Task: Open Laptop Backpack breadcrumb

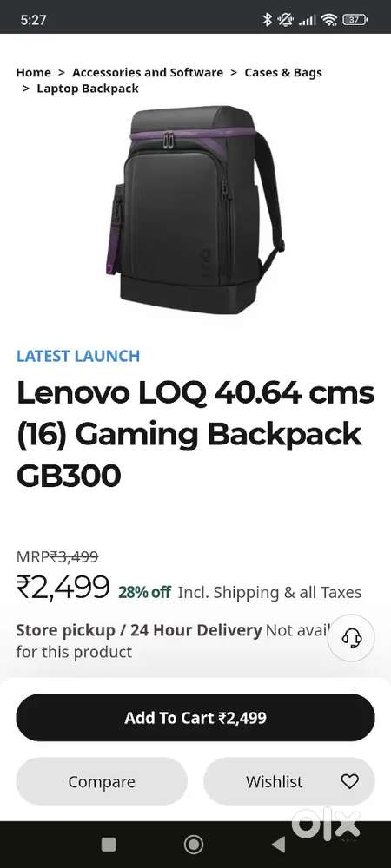Action: tap(88, 89)
